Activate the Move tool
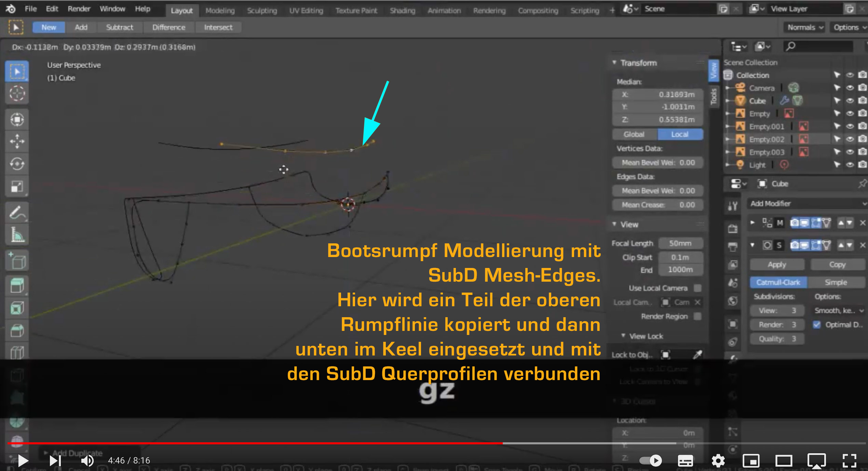Image resolution: width=868 pixels, height=471 pixels. tap(17, 141)
